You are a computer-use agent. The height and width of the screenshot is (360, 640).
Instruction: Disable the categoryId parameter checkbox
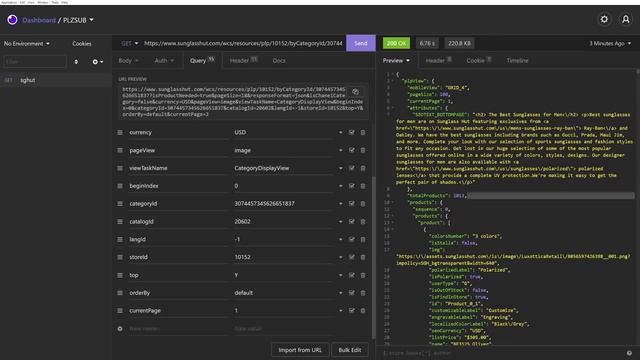pos(351,204)
